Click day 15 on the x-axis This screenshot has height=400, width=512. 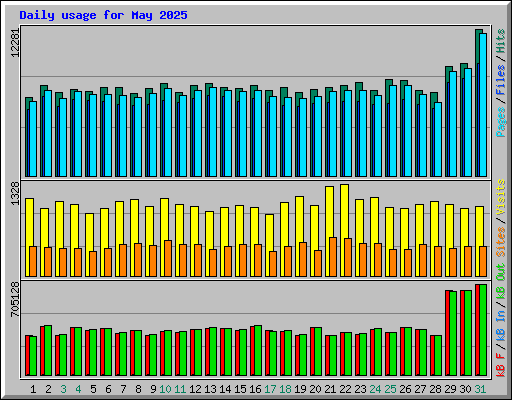coord(240,389)
